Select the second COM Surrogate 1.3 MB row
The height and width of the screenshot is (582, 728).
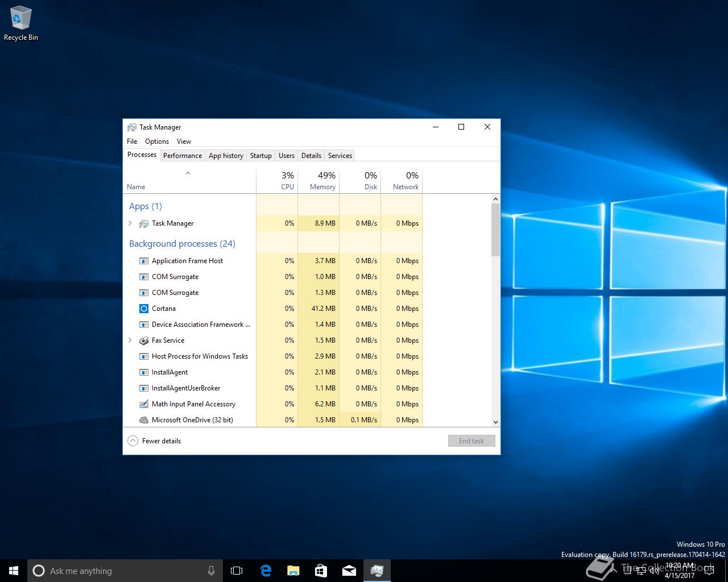[x=273, y=293]
